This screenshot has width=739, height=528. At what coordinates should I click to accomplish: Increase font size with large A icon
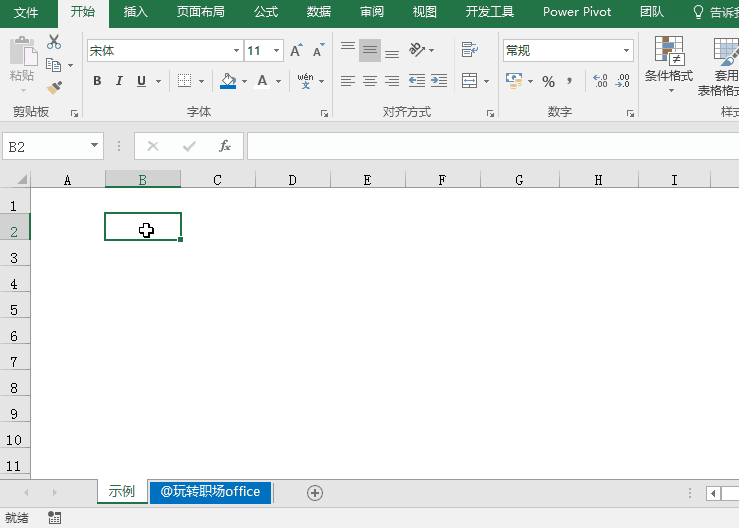pyautogui.click(x=296, y=51)
